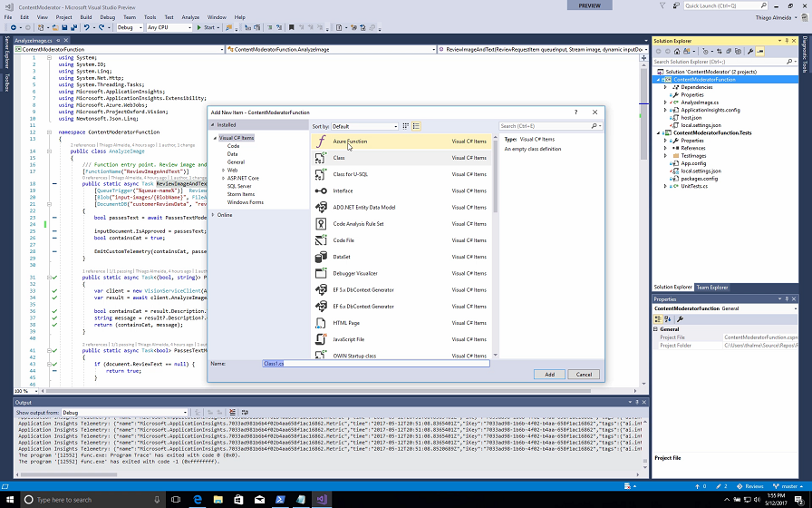Image resolution: width=812 pixels, height=508 pixels.
Task: Toggle word wrap icon in Output panel
Action: point(245,413)
